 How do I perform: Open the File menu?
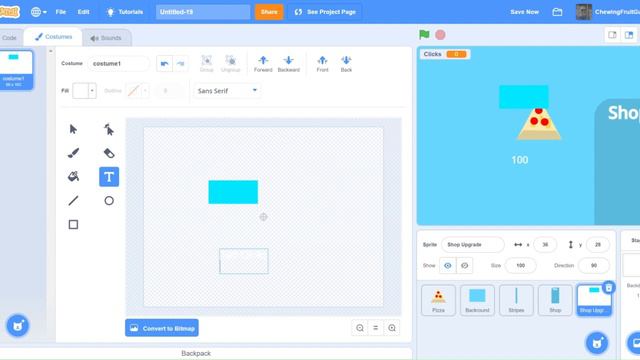point(61,12)
